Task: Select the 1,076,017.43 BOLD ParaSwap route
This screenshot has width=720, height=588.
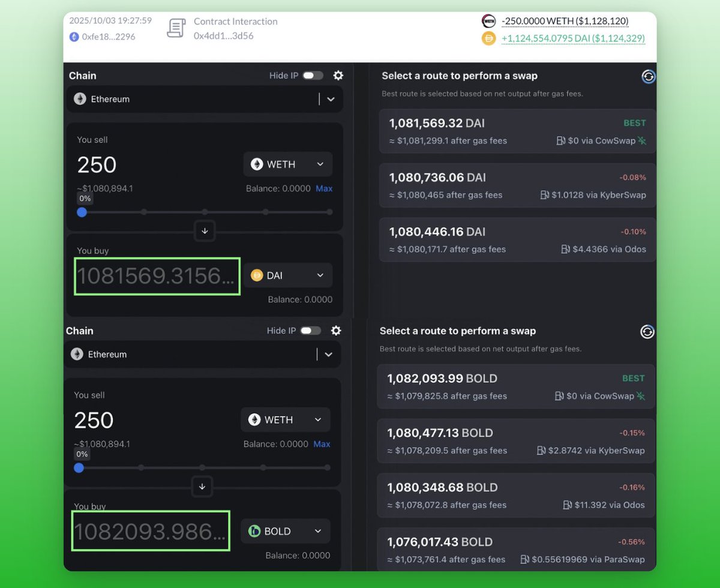Action: tap(516, 549)
